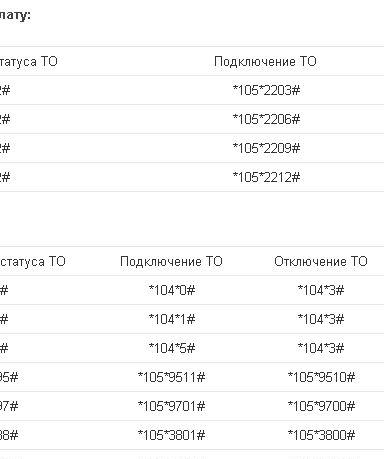Image resolution: width=384 pixels, height=459 pixels.
Task: Click the *105*3801# connection code
Action: click(x=171, y=435)
